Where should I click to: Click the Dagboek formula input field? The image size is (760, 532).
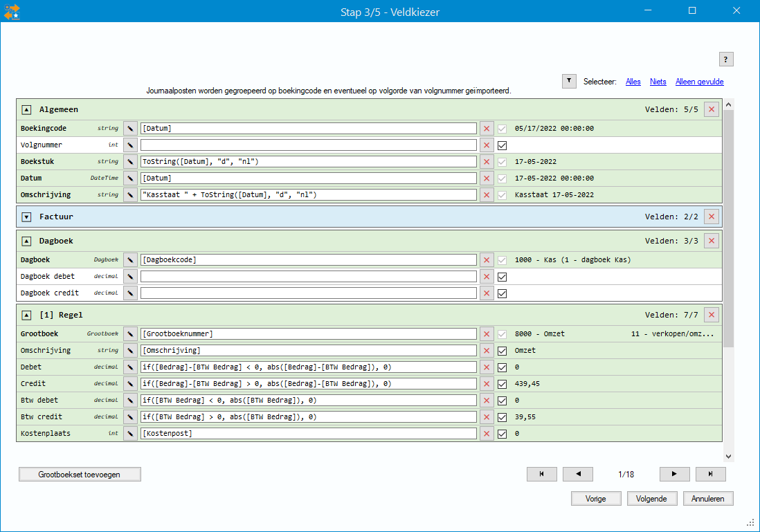pyautogui.click(x=309, y=259)
